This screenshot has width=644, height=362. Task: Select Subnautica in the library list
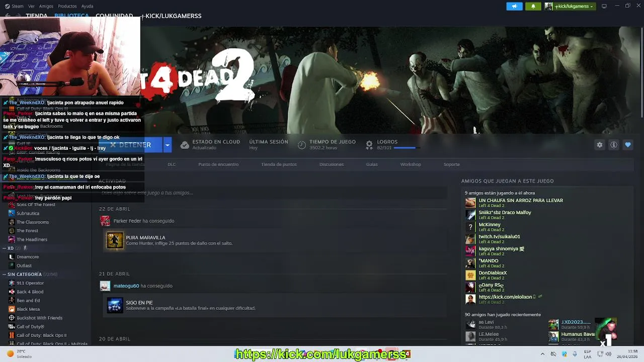pyautogui.click(x=28, y=213)
